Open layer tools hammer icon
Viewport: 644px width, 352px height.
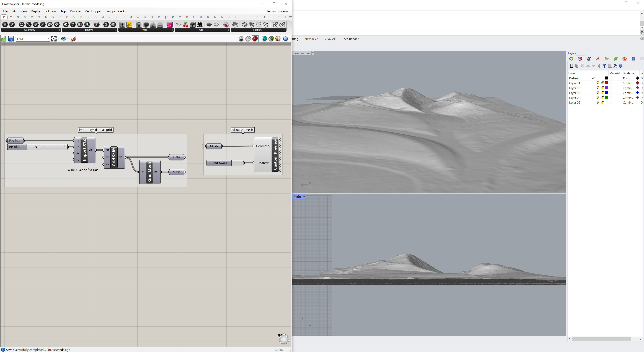[x=615, y=66]
